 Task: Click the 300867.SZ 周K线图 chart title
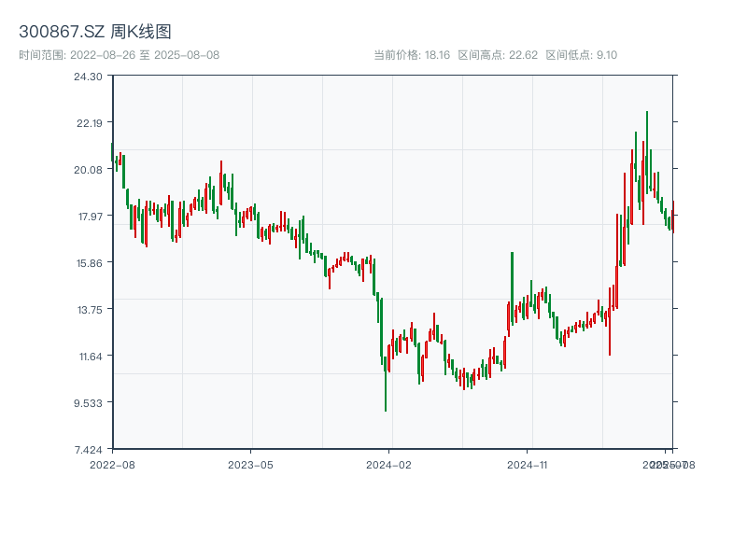tap(95, 32)
